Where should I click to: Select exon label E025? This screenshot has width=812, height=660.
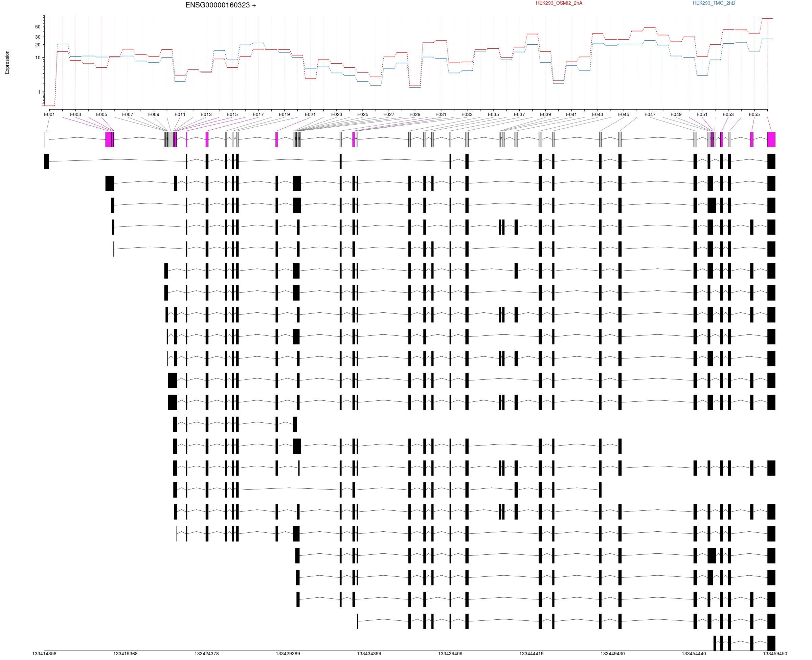click(x=363, y=114)
